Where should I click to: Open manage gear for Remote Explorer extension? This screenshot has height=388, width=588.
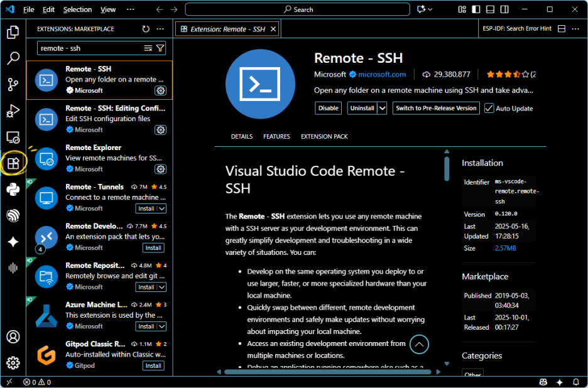click(x=160, y=169)
